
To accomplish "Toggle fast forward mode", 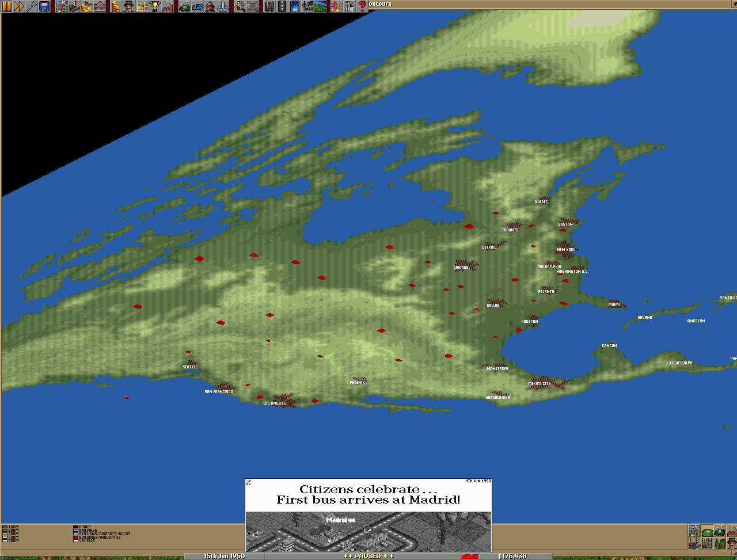I will pos(19,6).
